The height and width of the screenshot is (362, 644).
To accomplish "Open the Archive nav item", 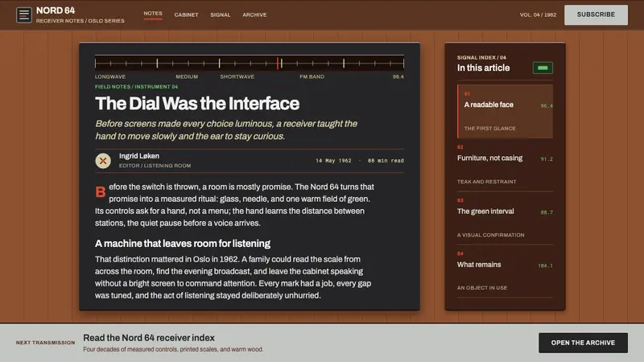I will pos(254,14).
